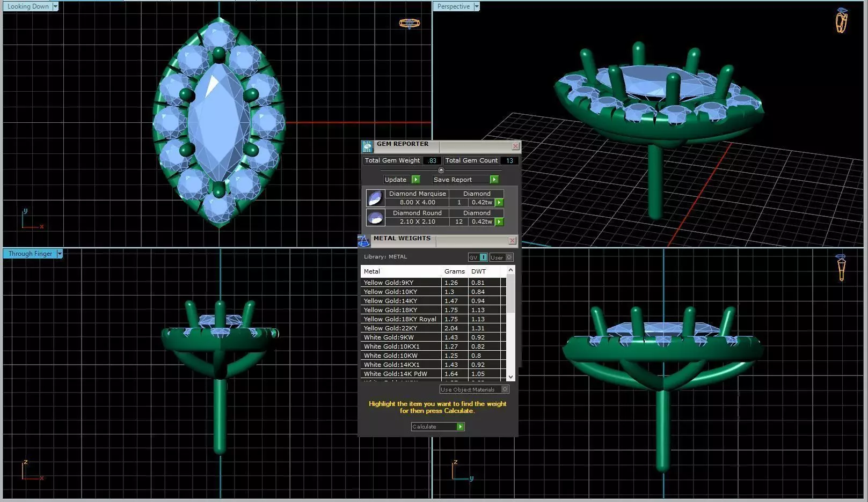Click the Metal Weights scale icon
This screenshot has height=502, width=868.
[364, 241]
